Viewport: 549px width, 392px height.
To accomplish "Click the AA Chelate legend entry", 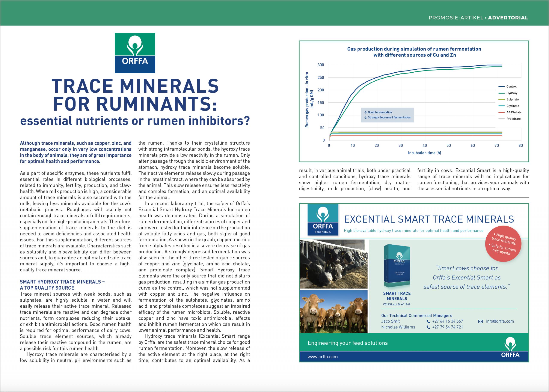I will (514, 112).
